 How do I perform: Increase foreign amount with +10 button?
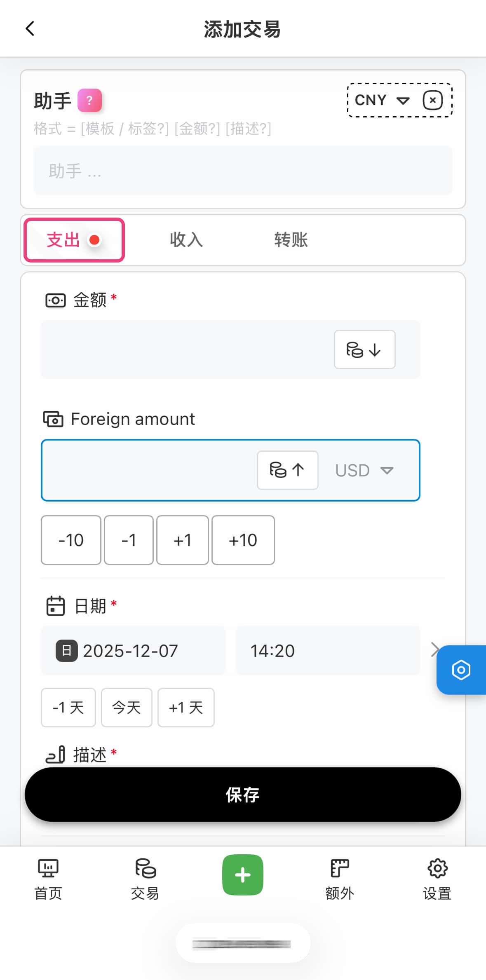[243, 540]
